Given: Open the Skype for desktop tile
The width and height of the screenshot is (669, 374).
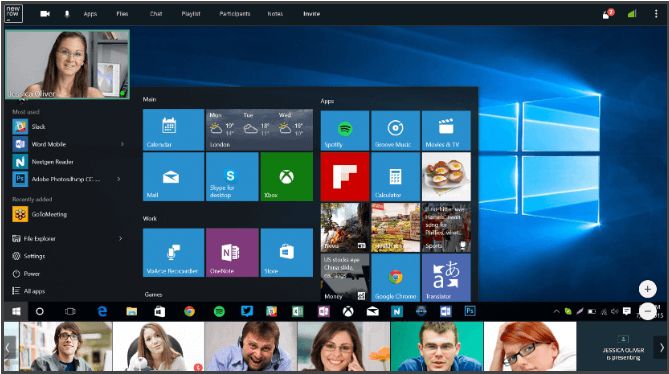Looking at the screenshot, I should tap(232, 177).
